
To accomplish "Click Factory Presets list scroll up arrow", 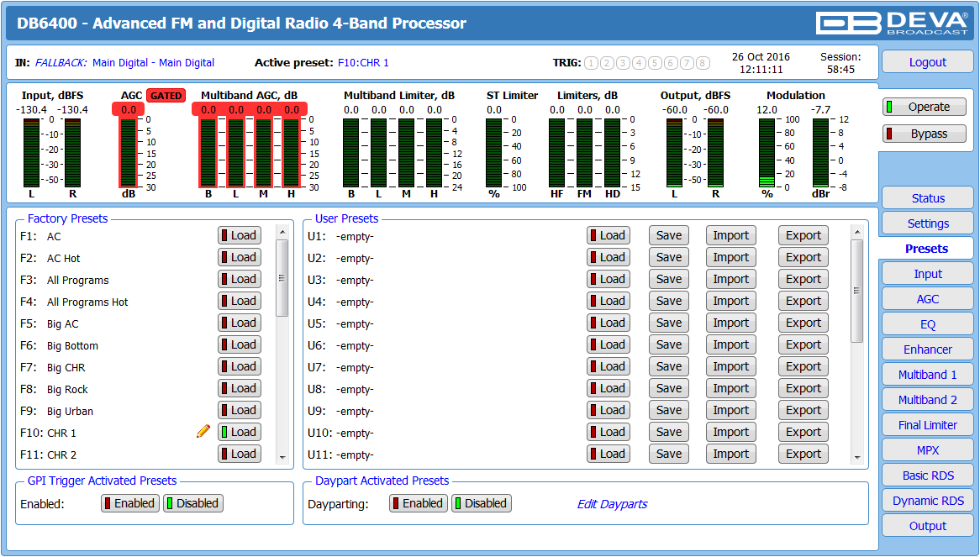I will pyautogui.click(x=282, y=232).
